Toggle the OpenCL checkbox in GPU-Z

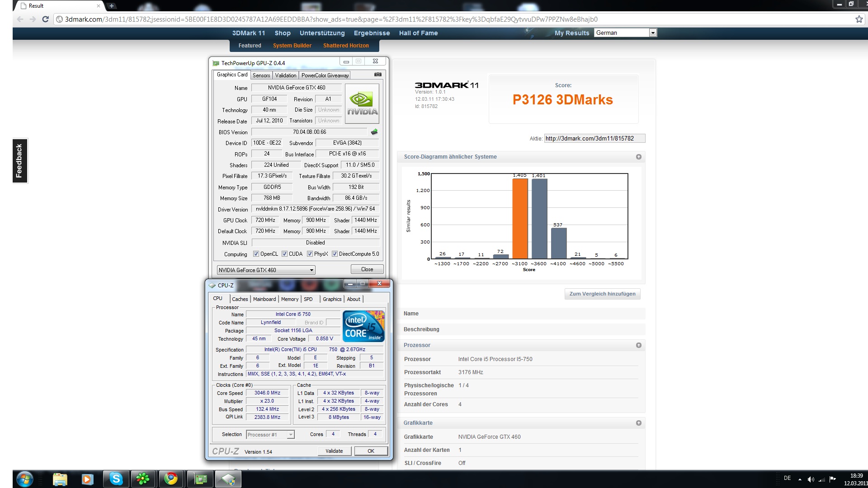(x=256, y=254)
